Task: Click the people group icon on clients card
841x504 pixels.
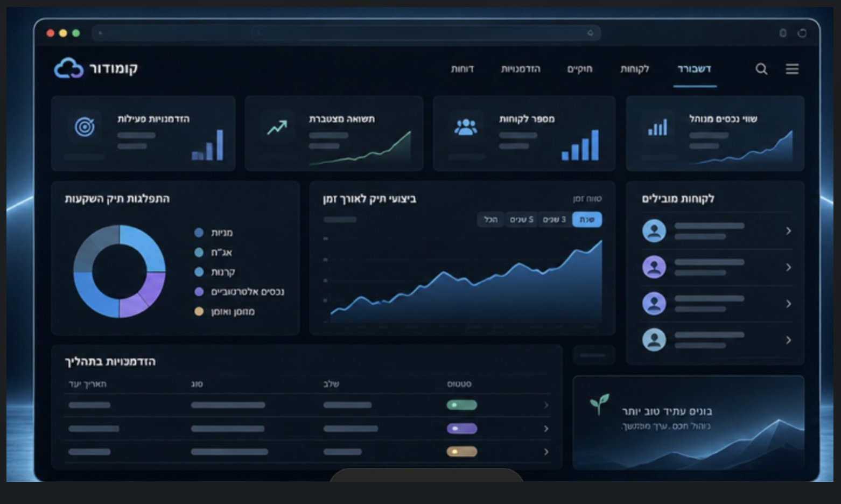Action: 466,127
